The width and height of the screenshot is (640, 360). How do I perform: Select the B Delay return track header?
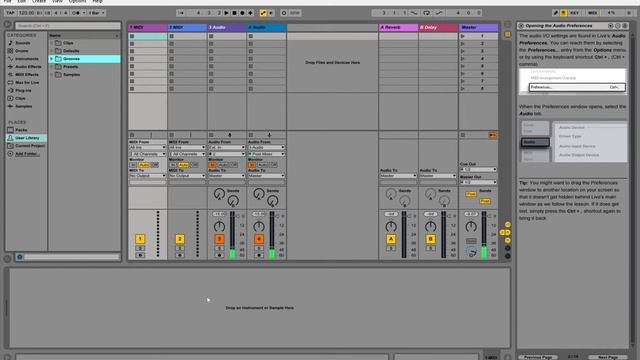pyautogui.click(x=438, y=27)
